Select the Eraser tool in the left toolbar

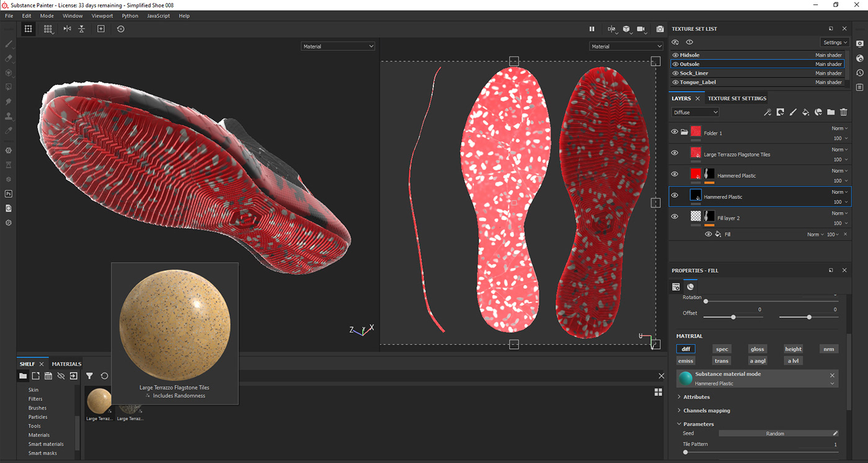click(8, 58)
